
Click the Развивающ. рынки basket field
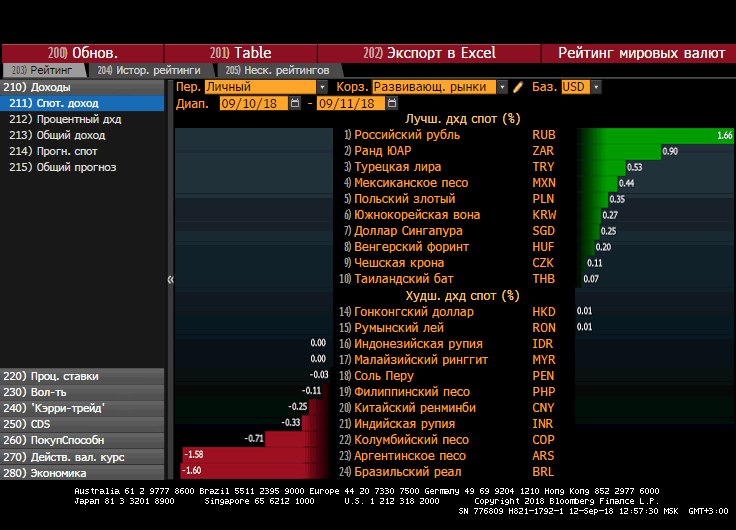[434, 87]
